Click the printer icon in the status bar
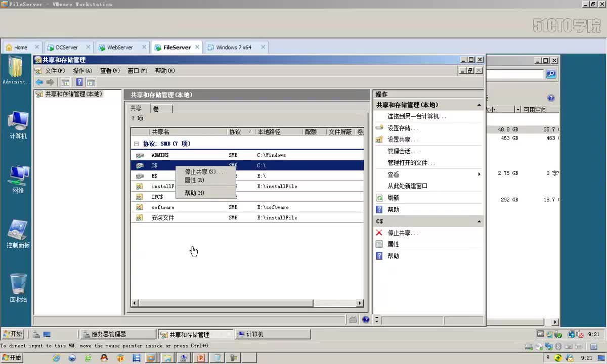 tap(353, 320)
